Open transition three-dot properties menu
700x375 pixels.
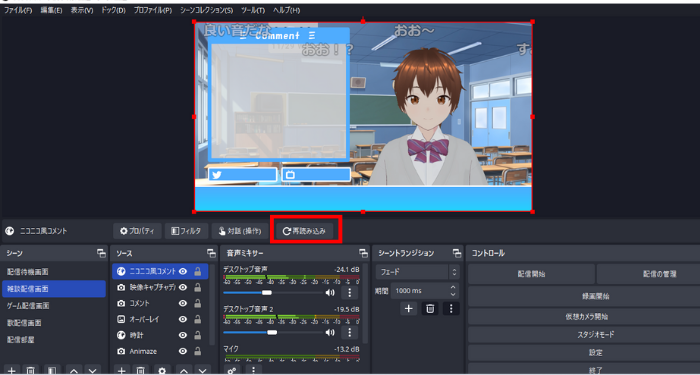point(451,308)
